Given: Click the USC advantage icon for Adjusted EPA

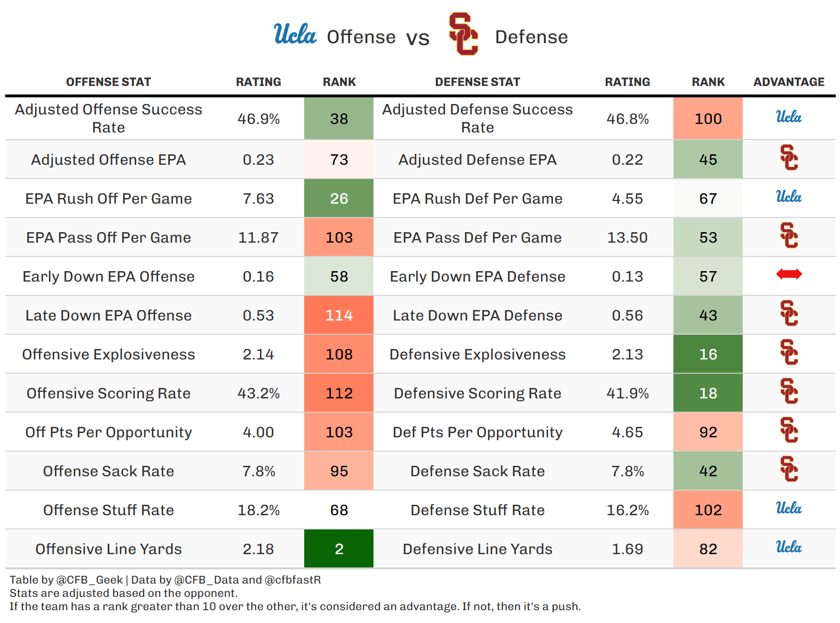Looking at the screenshot, I should (789, 158).
